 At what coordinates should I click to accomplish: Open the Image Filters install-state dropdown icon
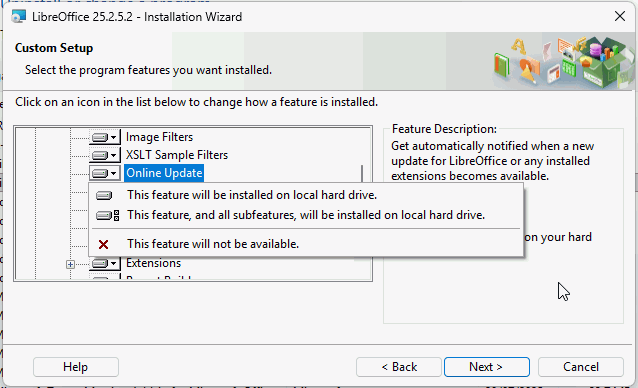coord(105,137)
